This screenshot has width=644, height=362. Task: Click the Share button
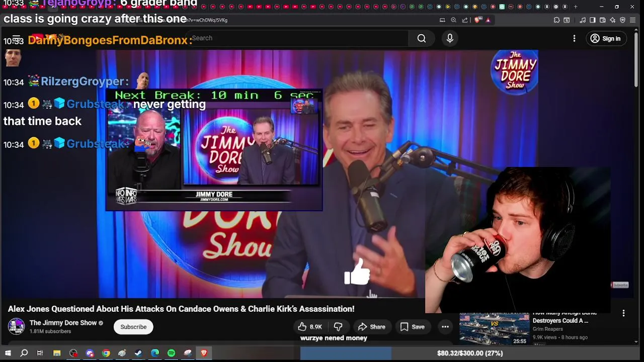(x=371, y=327)
